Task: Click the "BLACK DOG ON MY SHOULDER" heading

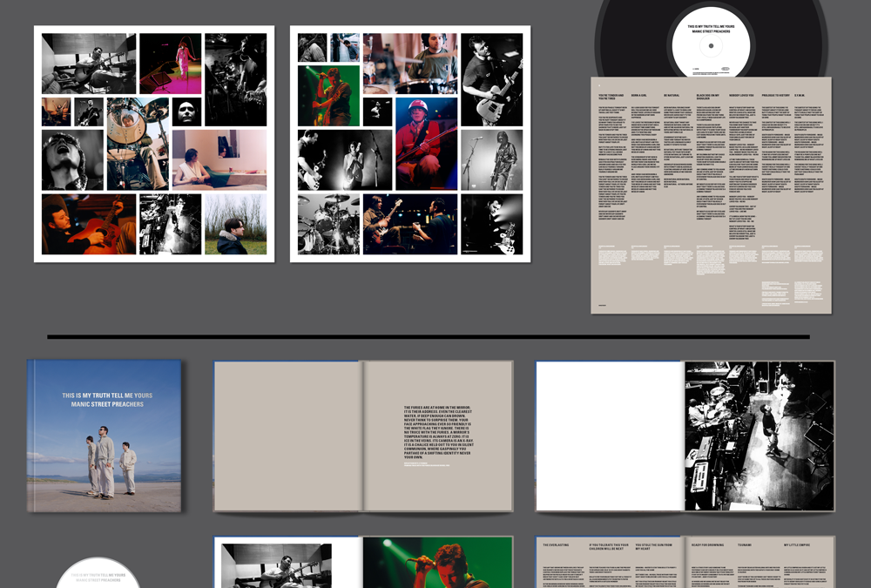Action: click(x=707, y=97)
